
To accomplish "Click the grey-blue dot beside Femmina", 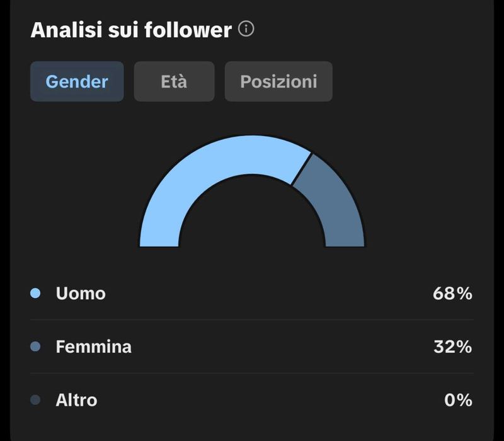I will pyautogui.click(x=36, y=346).
